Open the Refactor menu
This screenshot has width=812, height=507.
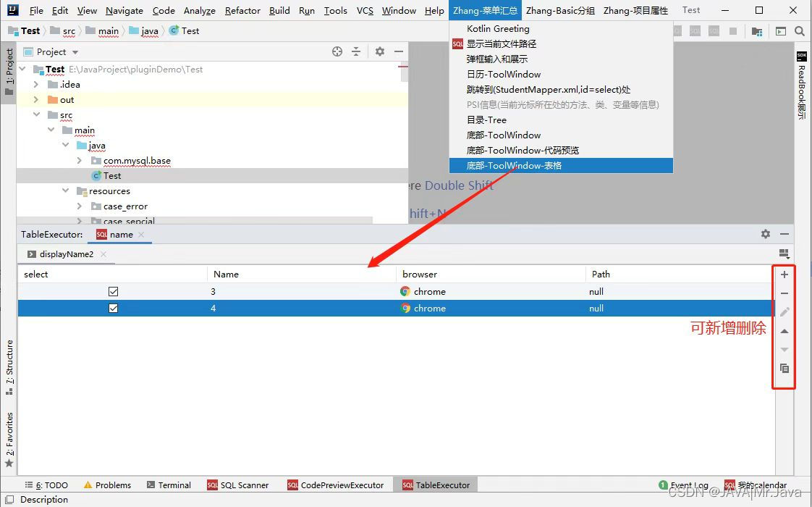coord(242,10)
